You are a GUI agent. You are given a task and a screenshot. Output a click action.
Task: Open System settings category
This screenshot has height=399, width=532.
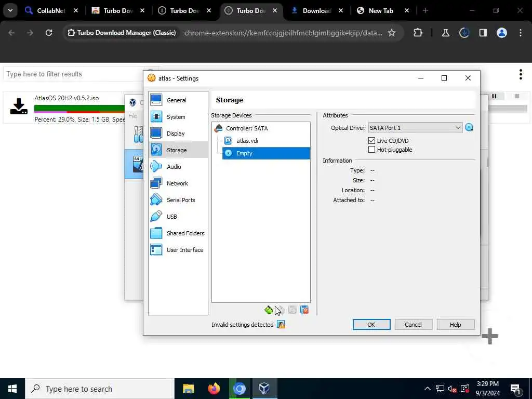tap(178, 117)
